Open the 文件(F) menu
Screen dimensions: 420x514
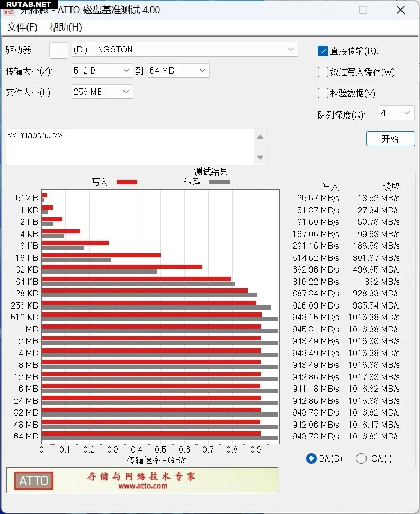point(22,28)
